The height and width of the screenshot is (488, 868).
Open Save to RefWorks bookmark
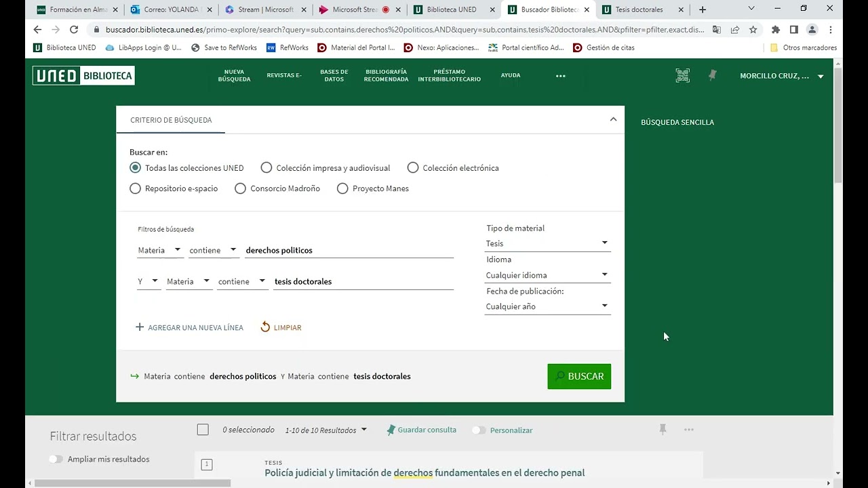click(x=224, y=47)
